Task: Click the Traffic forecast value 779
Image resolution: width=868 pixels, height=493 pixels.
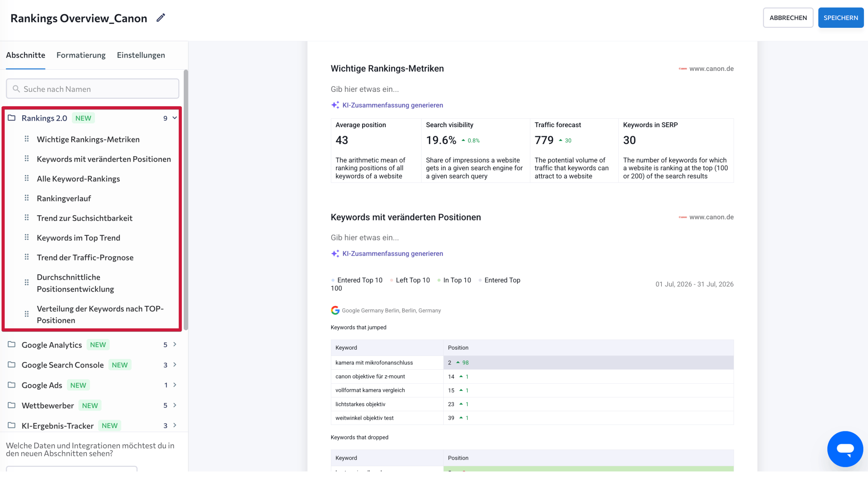Action: pyautogui.click(x=544, y=140)
